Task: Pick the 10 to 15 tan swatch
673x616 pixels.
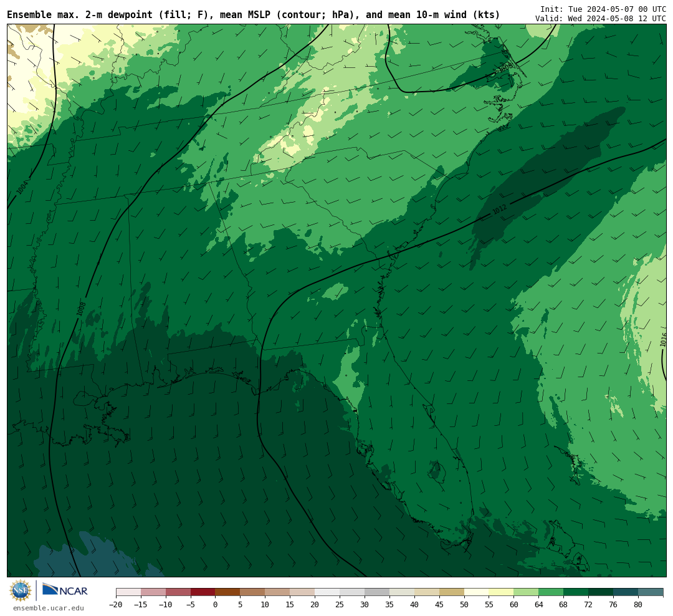Action: pyautogui.click(x=278, y=592)
